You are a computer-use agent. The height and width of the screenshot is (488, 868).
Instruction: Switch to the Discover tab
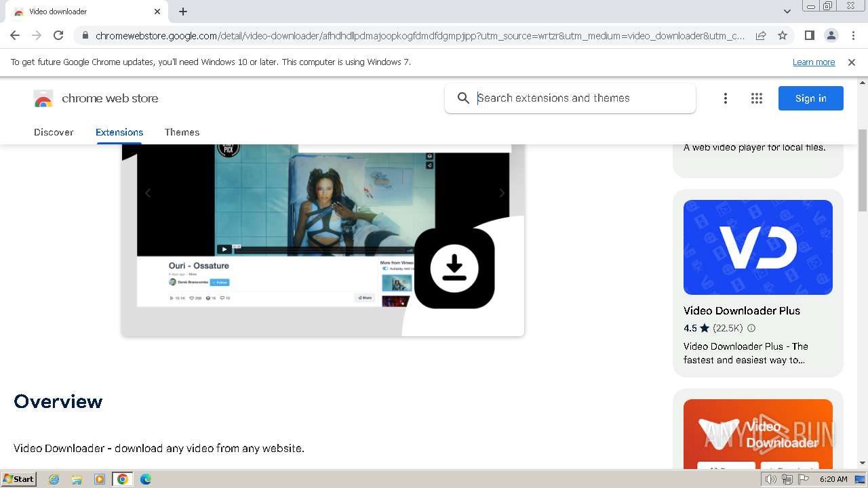(54, 132)
